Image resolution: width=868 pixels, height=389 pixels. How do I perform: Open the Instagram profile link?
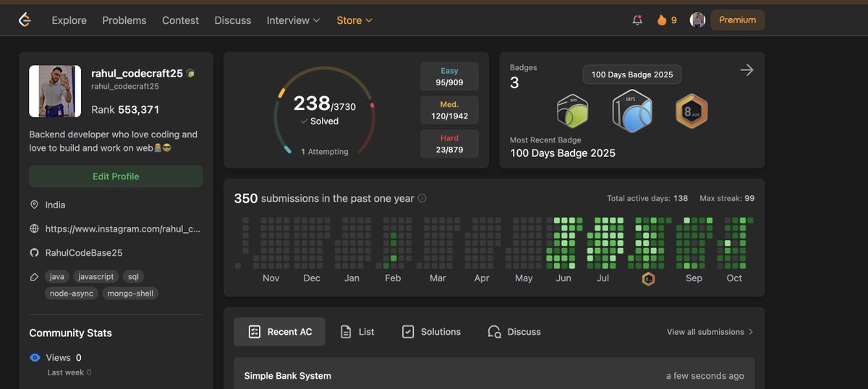click(x=122, y=228)
